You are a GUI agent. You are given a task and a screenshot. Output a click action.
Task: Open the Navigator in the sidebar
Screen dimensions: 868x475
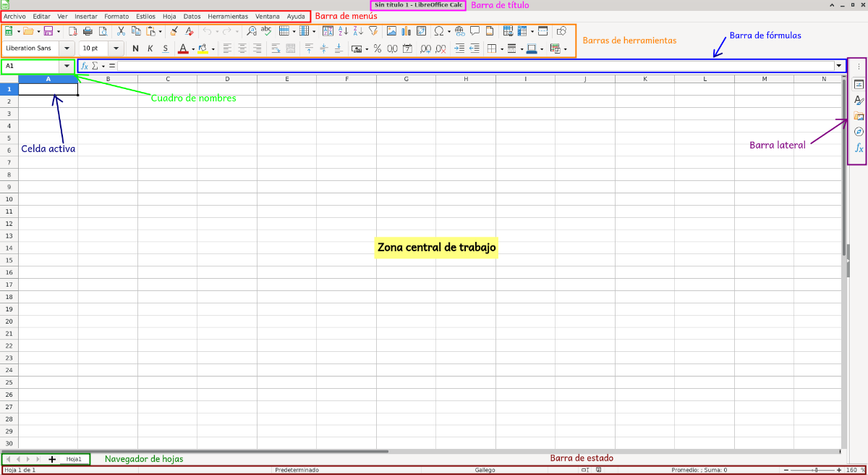(859, 132)
